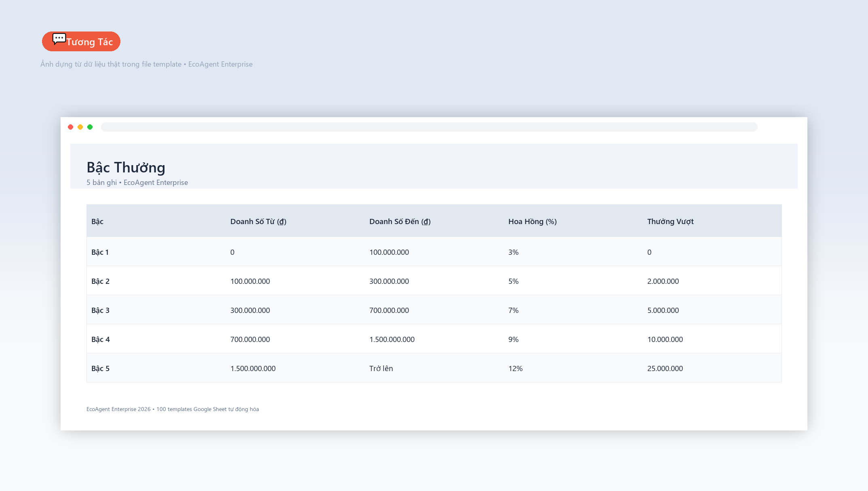The width and height of the screenshot is (868, 491).
Task: Click the Bậc Thưởng title heading
Action: tap(126, 167)
